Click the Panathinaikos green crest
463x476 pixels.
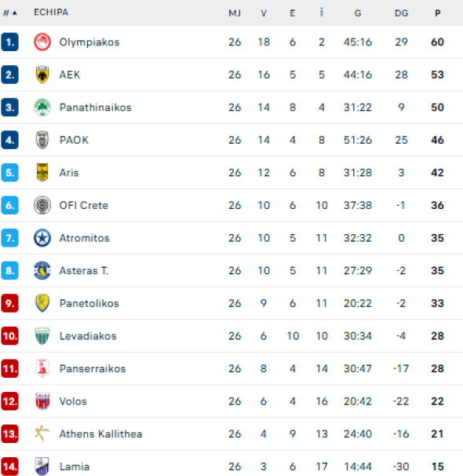pyautogui.click(x=42, y=107)
